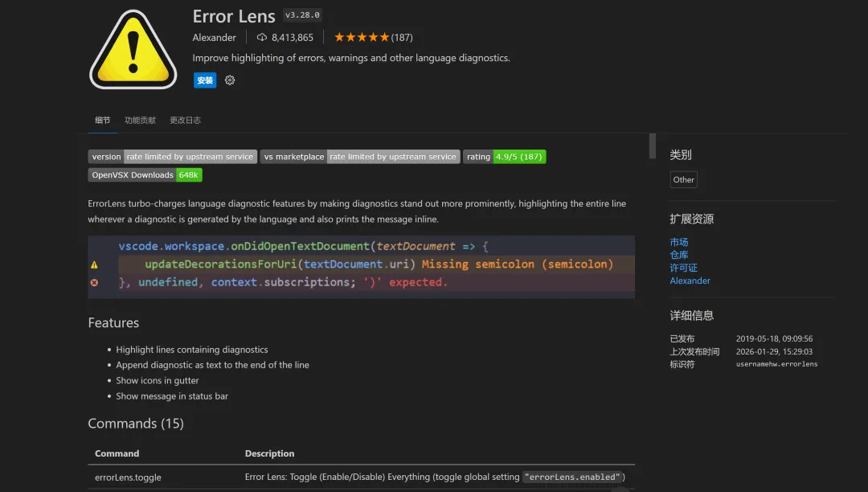This screenshot has width=868, height=492.
Task: Click the yellow warning gutter icon in preview
Action: tap(94, 264)
